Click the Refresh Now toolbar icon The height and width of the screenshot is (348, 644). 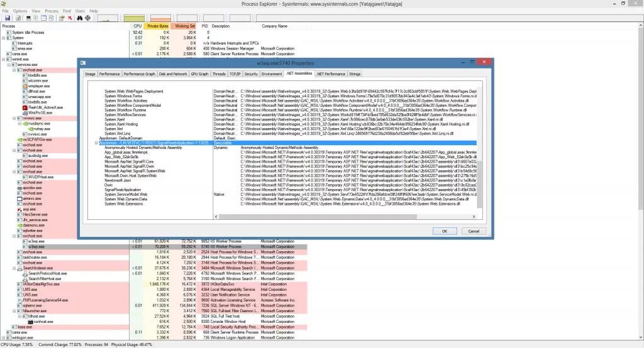point(18,18)
